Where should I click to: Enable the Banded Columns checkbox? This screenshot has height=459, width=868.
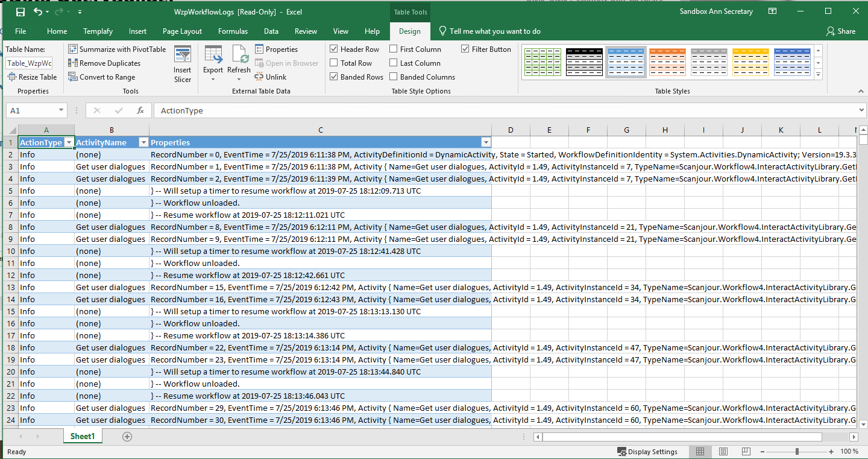394,77
